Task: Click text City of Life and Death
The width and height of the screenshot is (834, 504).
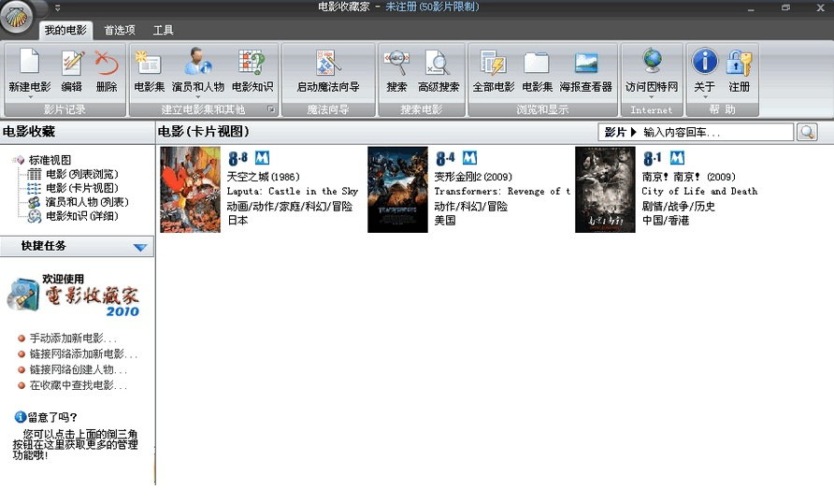Action: click(699, 191)
